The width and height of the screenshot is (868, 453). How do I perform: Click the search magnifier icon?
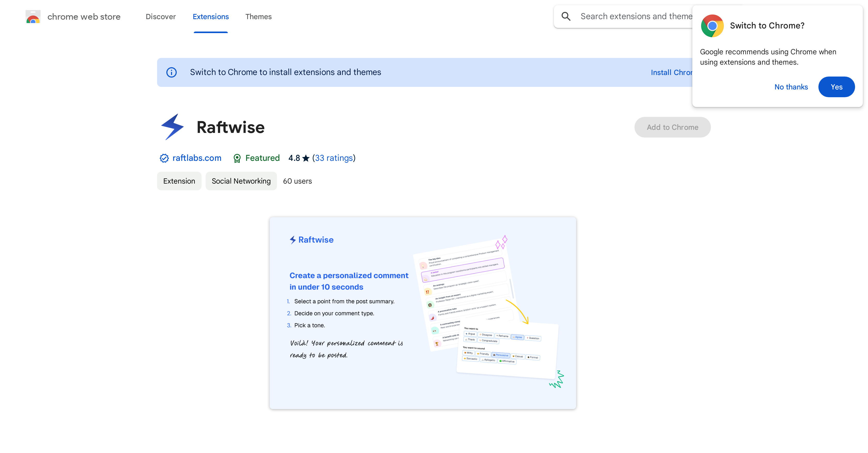(x=566, y=16)
